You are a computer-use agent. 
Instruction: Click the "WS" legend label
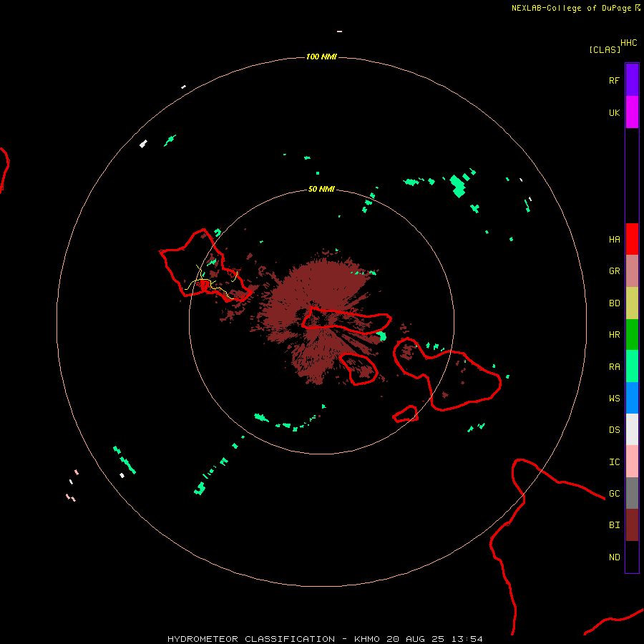pos(614,399)
